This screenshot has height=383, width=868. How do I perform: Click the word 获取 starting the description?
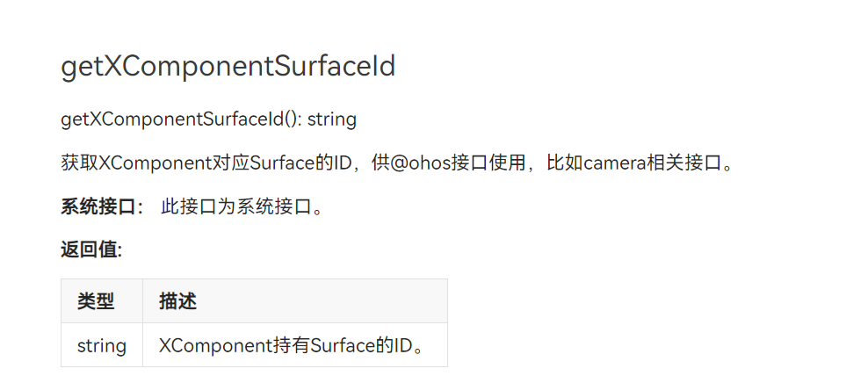[x=79, y=163]
